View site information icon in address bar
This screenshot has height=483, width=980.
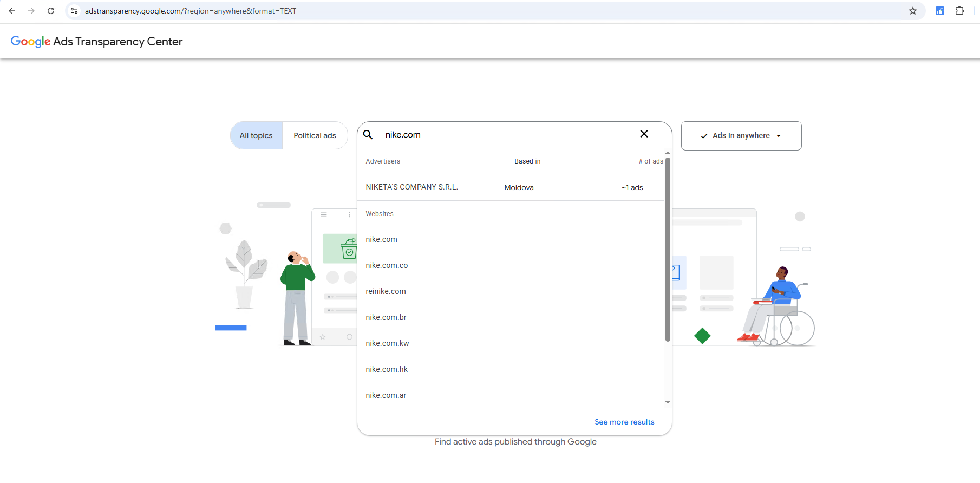point(74,11)
